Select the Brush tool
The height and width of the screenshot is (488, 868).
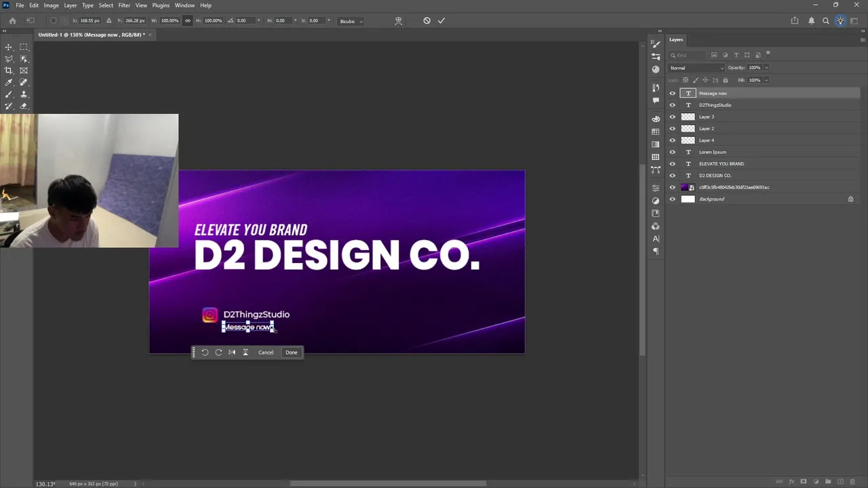[x=9, y=94]
